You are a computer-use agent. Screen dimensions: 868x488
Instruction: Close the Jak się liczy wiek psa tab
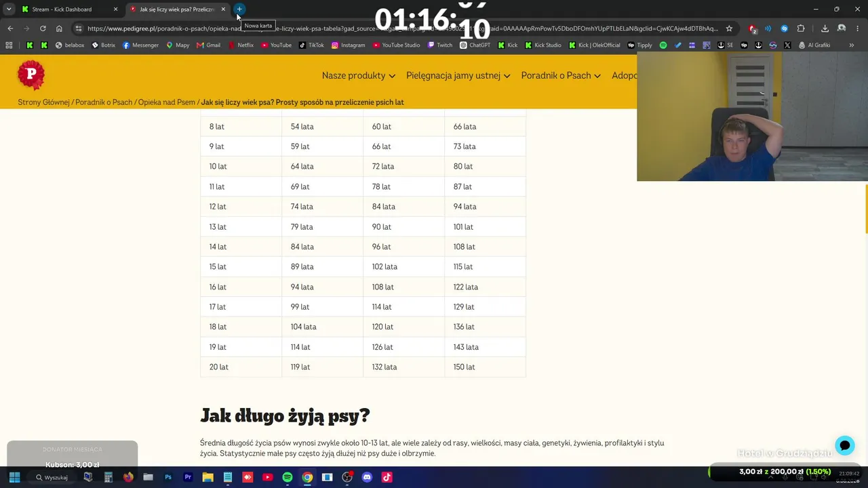tap(223, 9)
